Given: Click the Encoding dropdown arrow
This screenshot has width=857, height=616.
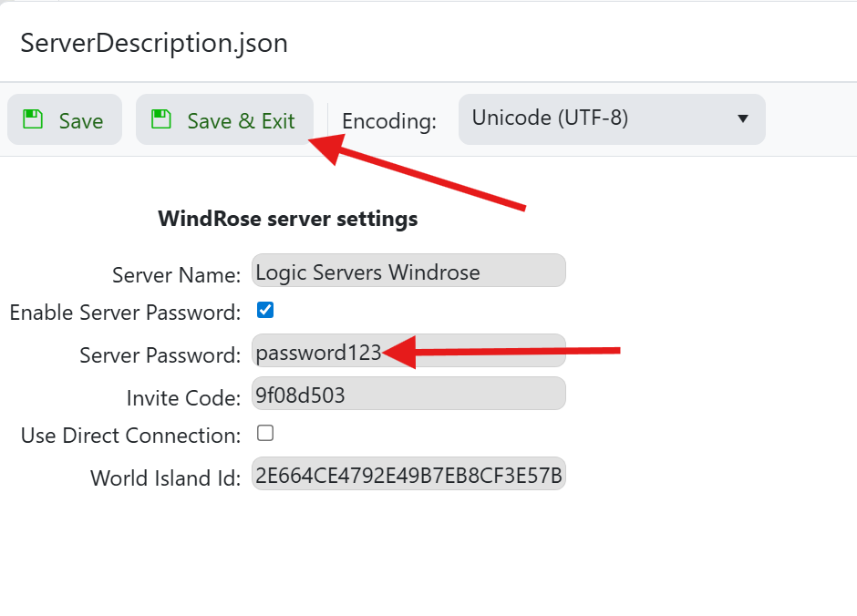Looking at the screenshot, I should click(742, 119).
